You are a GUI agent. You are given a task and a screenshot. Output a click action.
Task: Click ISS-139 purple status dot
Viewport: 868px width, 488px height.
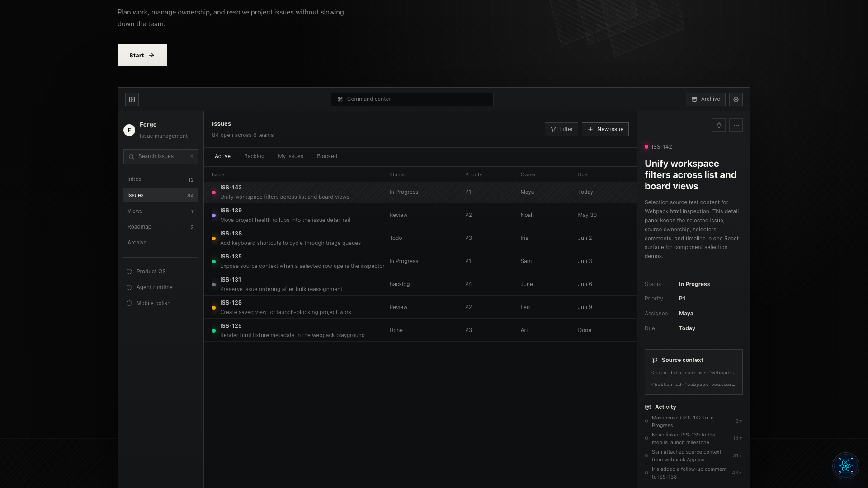(x=214, y=216)
